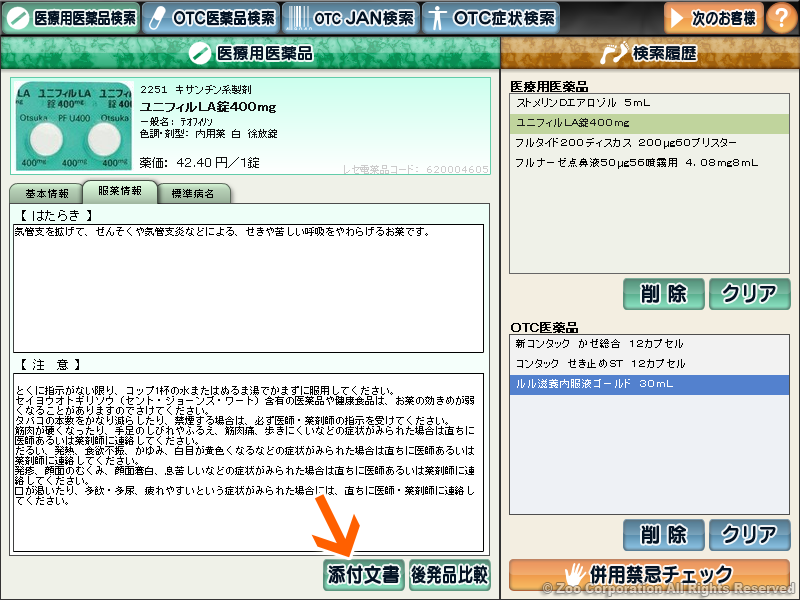
Task: Select 新コンタック かぜ総合 12カプセル
Action: click(649, 344)
